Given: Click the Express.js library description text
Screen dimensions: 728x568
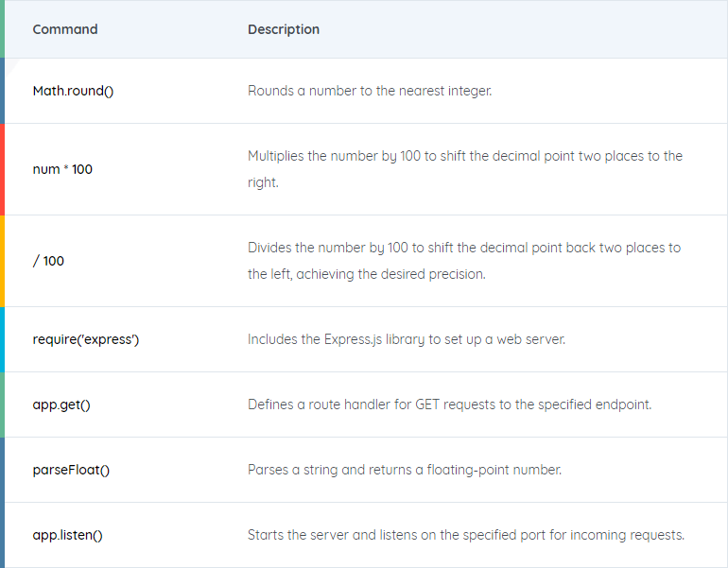Looking at the screenshot, I should 407,339.
